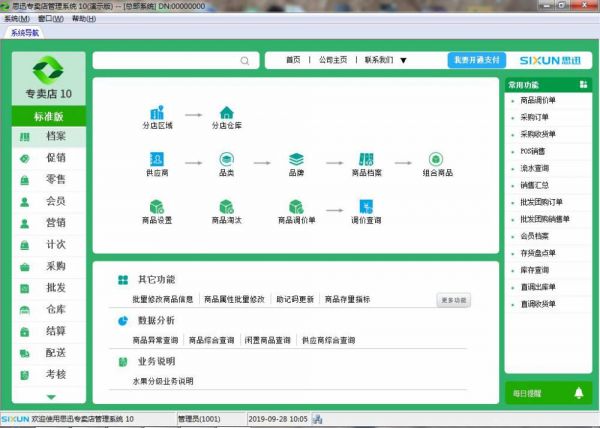The height and width of the screenshot is (428, 600).
Task: Open the 窗口(W) menu
Action: pyautogui.click(x=51, y=19)
